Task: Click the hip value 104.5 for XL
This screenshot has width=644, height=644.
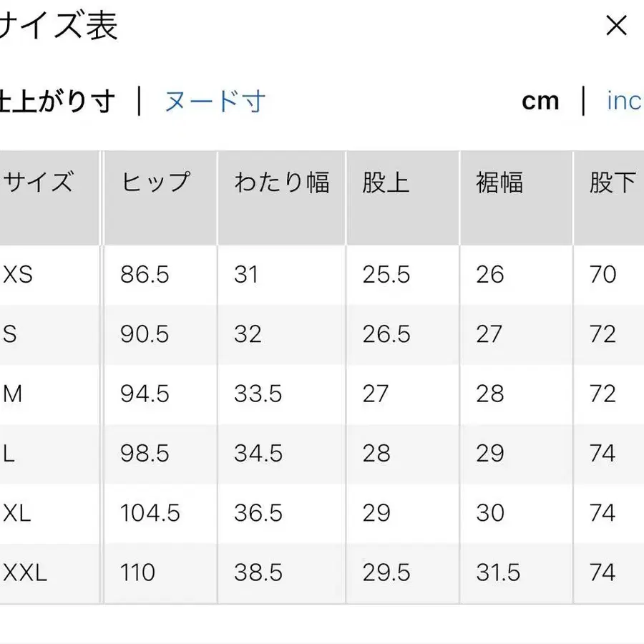Action: (x=146, y=513)
